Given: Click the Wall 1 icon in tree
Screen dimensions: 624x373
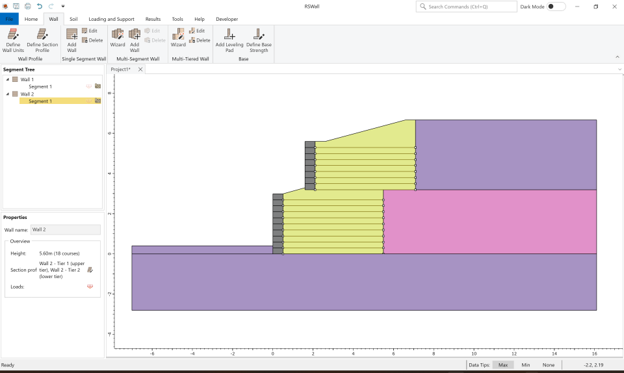Looking at the screenshot, I should click(15, 79).
